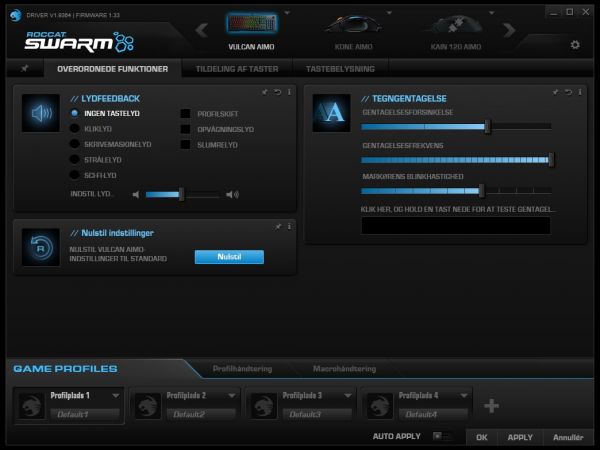Show info for Nulstil indstillinger panel
The height and width of the screenshot is (450, 600).
tap(289, 227)
